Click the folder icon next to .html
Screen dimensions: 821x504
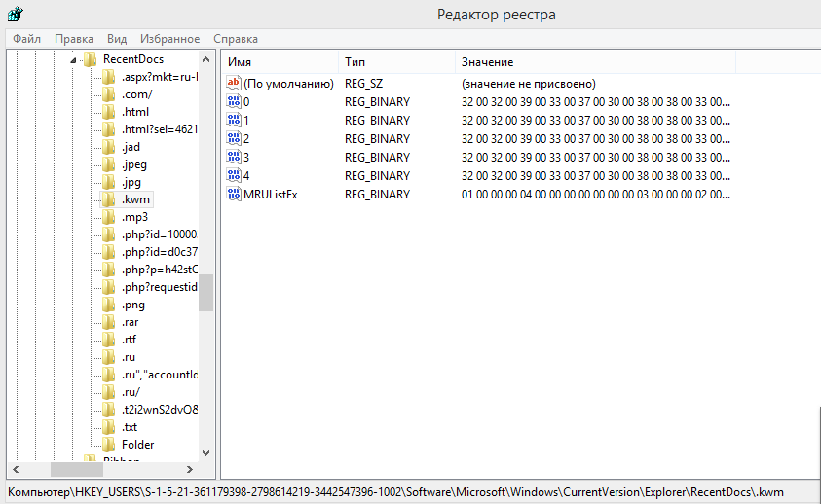(108, 112)
